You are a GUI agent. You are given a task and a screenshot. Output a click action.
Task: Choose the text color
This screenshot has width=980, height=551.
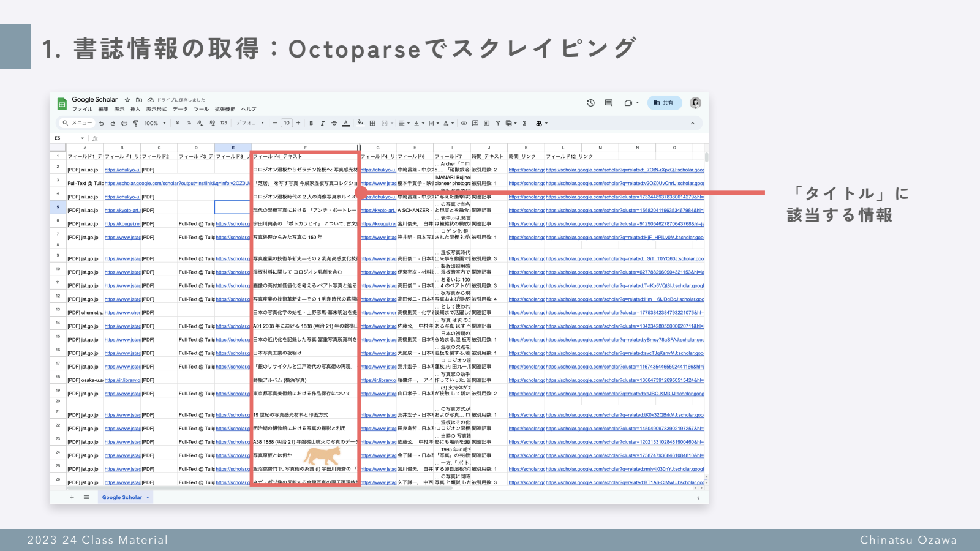346,123
